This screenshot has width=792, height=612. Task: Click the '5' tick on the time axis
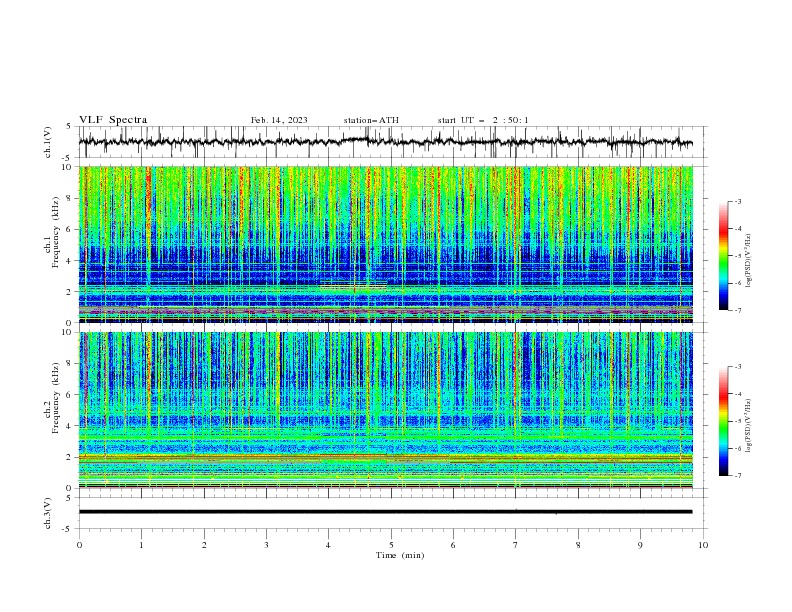click(x=391, y=545)
